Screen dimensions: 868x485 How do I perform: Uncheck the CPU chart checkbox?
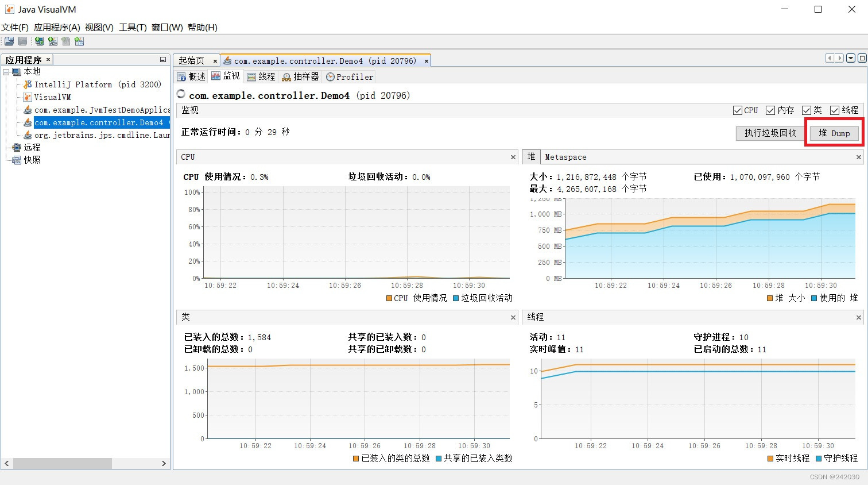[x=738, y=110]
